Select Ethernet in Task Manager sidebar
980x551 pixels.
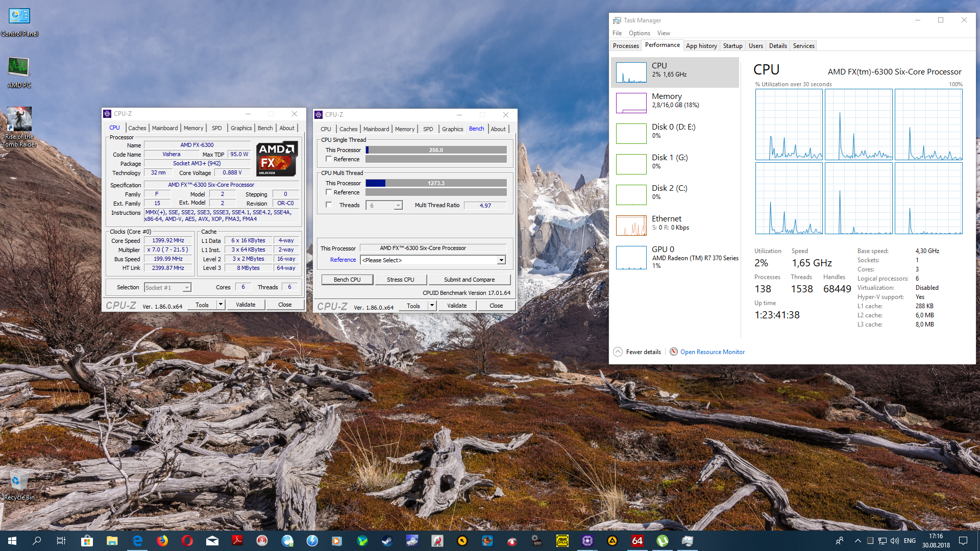click(x=675, y=225)
